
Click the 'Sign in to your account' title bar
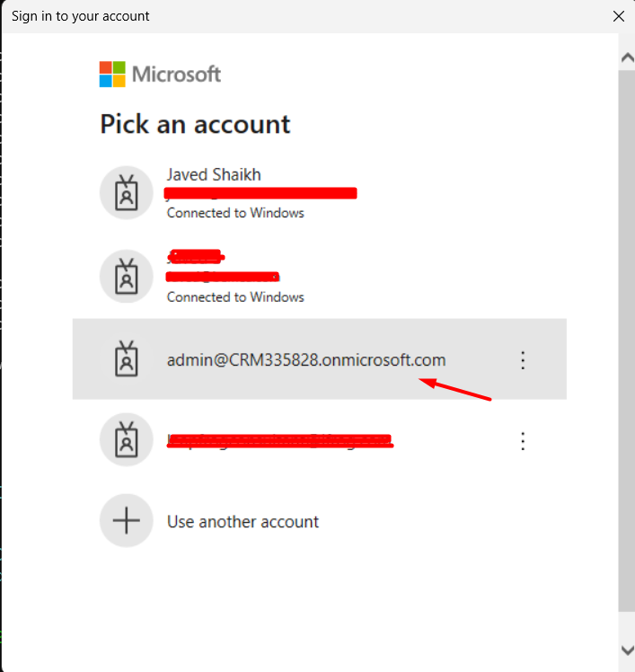pyautogui.click(x=269, y=16)
